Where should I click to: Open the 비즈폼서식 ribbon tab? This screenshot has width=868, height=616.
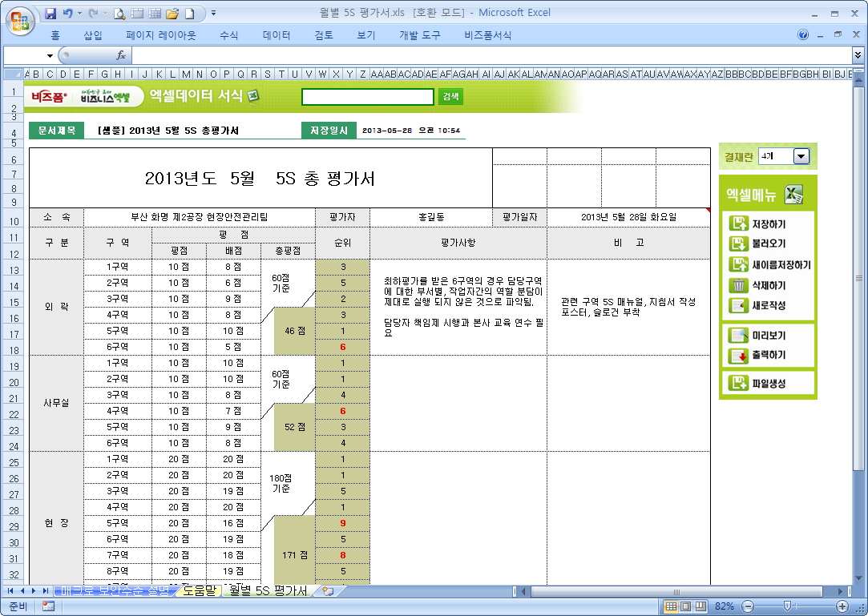click(487, 35)
